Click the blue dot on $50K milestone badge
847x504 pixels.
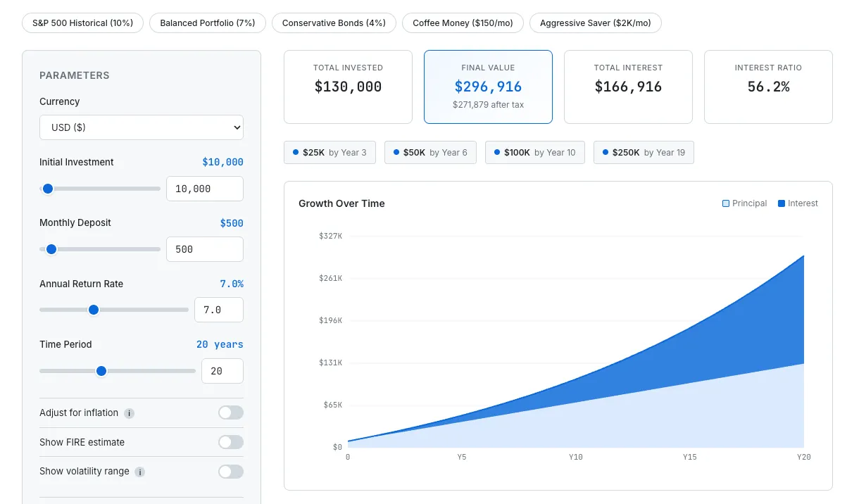tap(396, 152)
